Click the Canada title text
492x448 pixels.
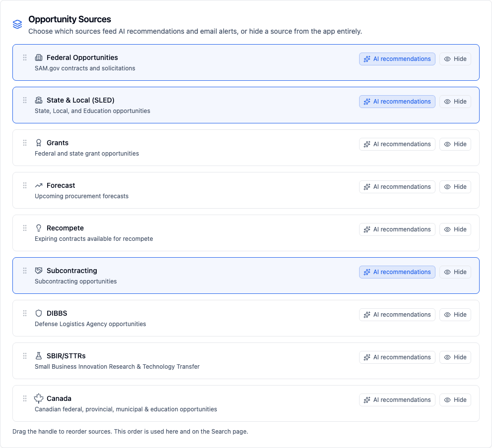coord(59,399)
